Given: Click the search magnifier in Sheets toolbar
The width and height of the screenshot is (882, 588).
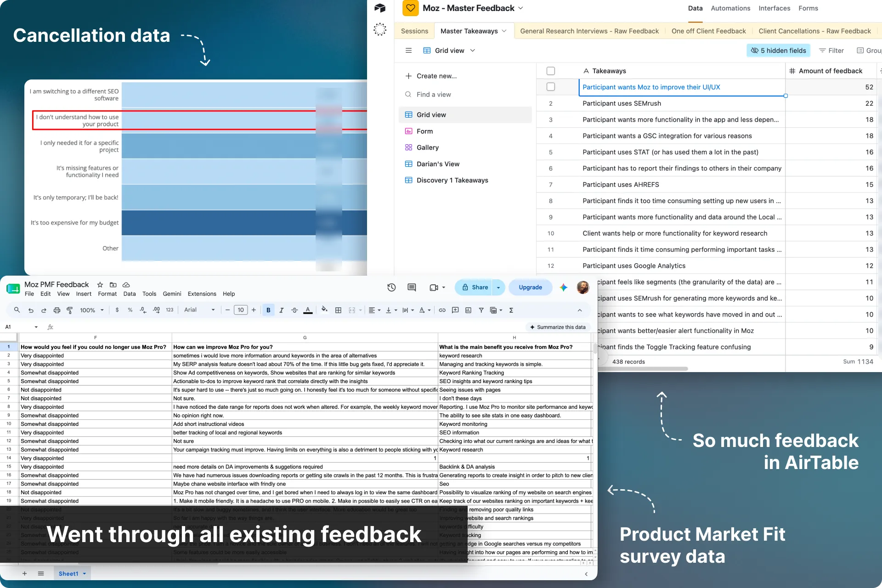Looking at the screenshot, I should (17, 310).
